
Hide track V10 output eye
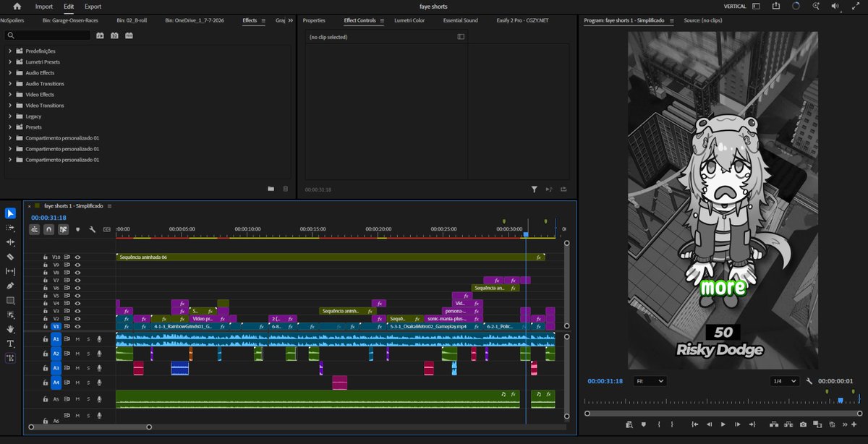(77, 257)
